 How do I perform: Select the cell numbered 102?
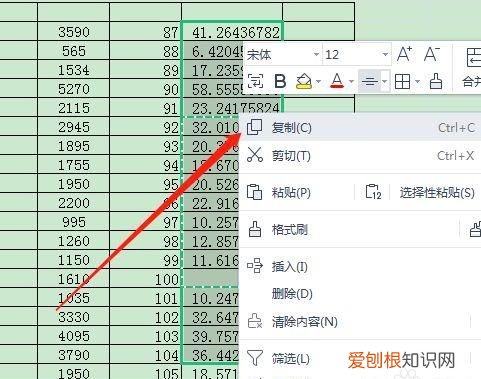[145, 317]
